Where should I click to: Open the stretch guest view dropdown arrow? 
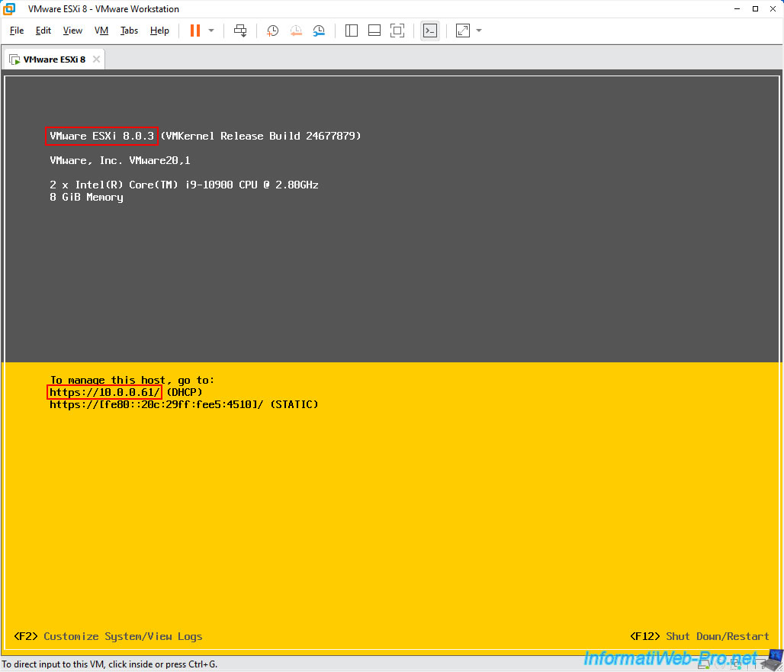tap(479, 31)
